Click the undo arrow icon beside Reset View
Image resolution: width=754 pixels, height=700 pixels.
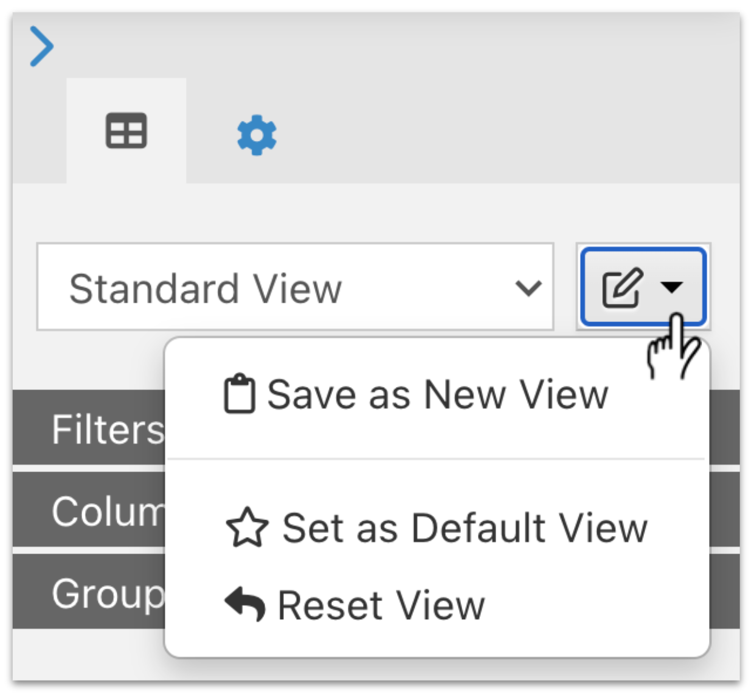(x=245, y=603)
